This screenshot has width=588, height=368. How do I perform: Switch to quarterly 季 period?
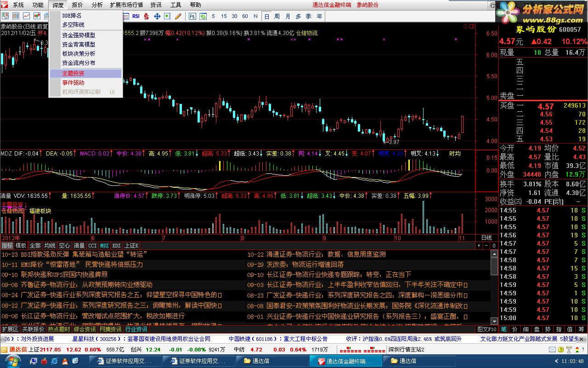(x=308, y=16)
